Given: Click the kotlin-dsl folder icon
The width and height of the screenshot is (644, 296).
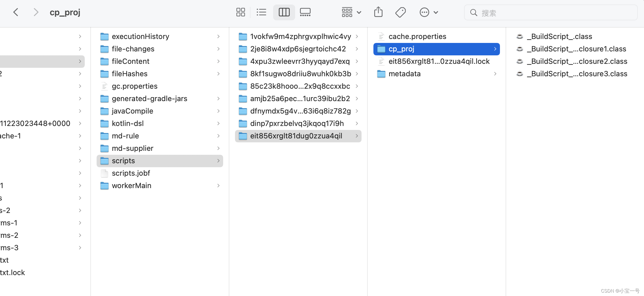Looking at the screenshot, I should [x=105, y=124].
